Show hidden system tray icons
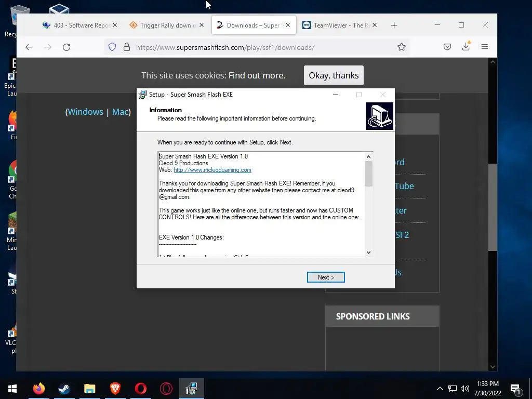532x399 pixels. (x=440, y=389)
